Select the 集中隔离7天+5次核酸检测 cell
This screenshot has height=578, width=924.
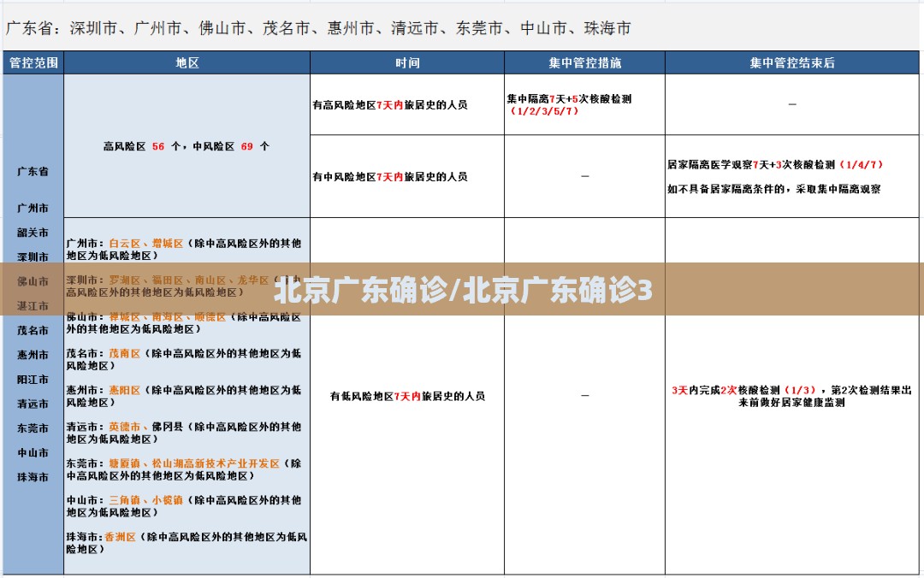[x=569, y=104]
